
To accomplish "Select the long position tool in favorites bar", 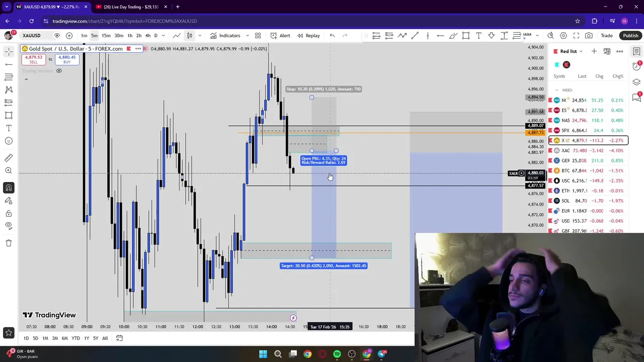I will 376,36.
